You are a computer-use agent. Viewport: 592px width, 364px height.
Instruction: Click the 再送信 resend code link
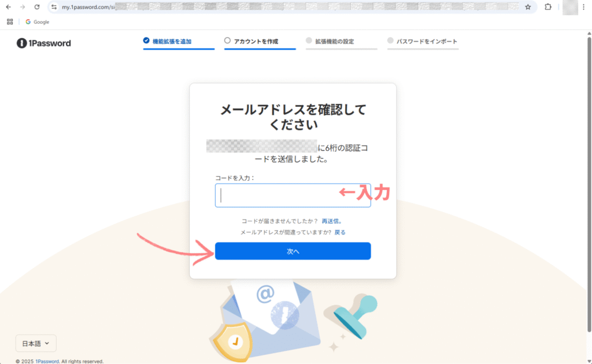coord(330,221)
